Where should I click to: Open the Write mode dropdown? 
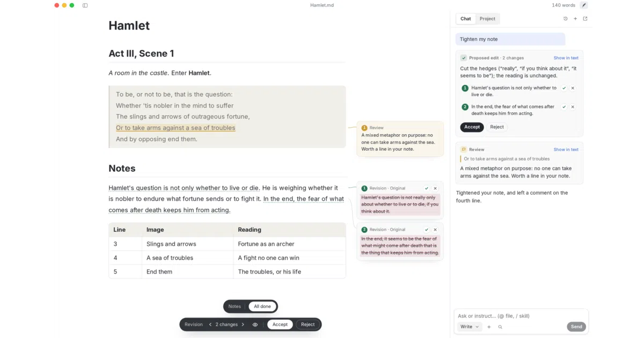tap(470, 327)
